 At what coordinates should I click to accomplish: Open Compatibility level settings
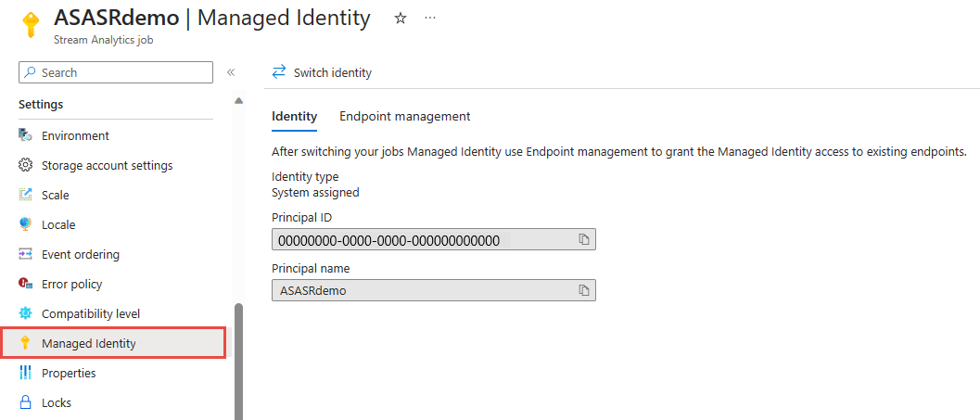(x=91, y=313)
